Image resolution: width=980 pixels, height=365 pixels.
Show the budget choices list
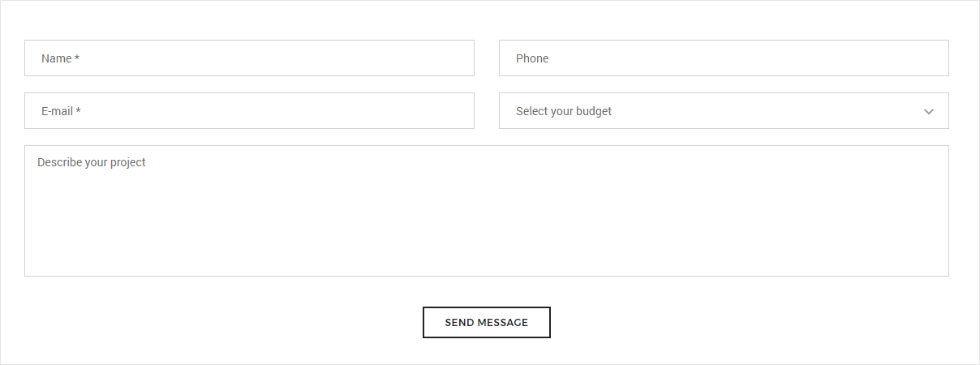(724, 111)
